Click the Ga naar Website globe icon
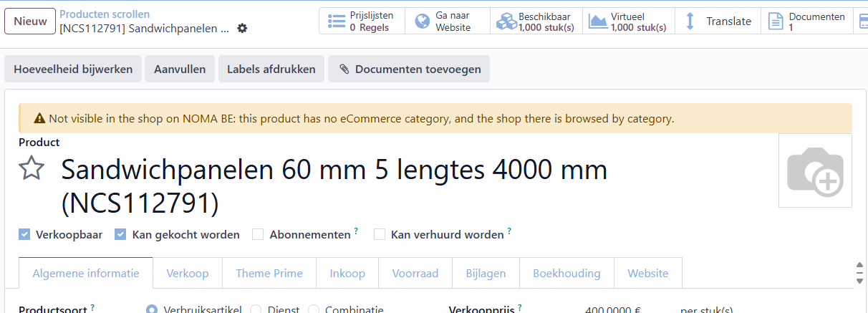Viewport: 868px width, 313px height. pos(422,21)
